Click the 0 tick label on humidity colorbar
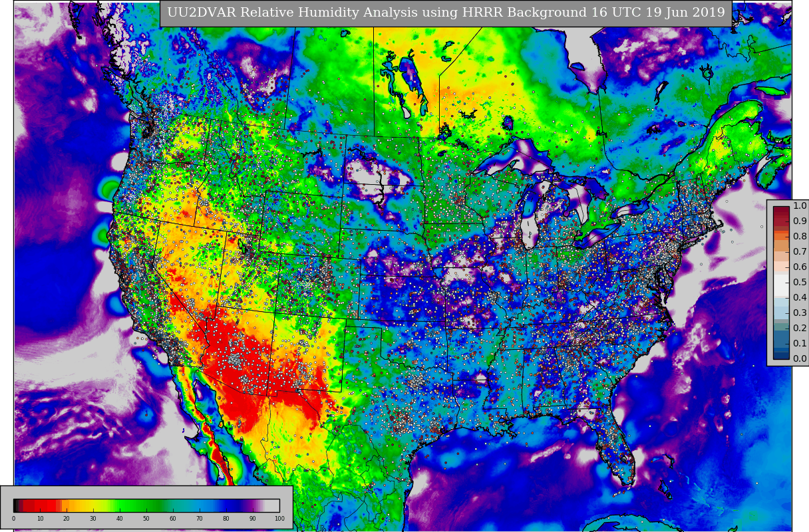This screenshot has width=809, height=532. pyautogui.click(x=13, y=519)
